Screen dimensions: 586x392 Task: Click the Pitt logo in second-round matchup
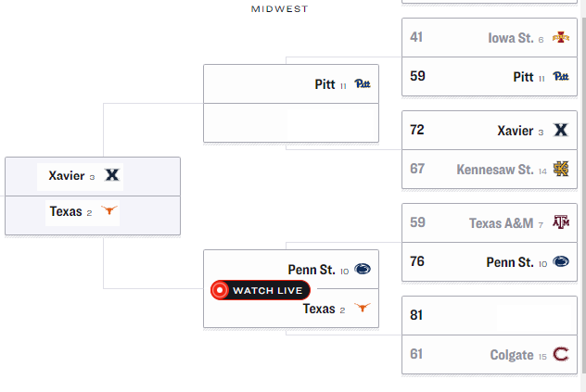(362, 85)
